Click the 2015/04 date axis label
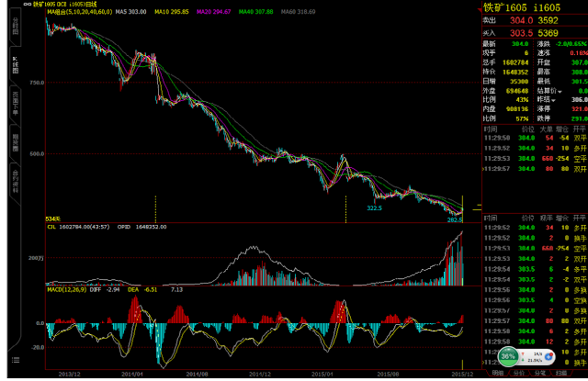 pos(322,374)
